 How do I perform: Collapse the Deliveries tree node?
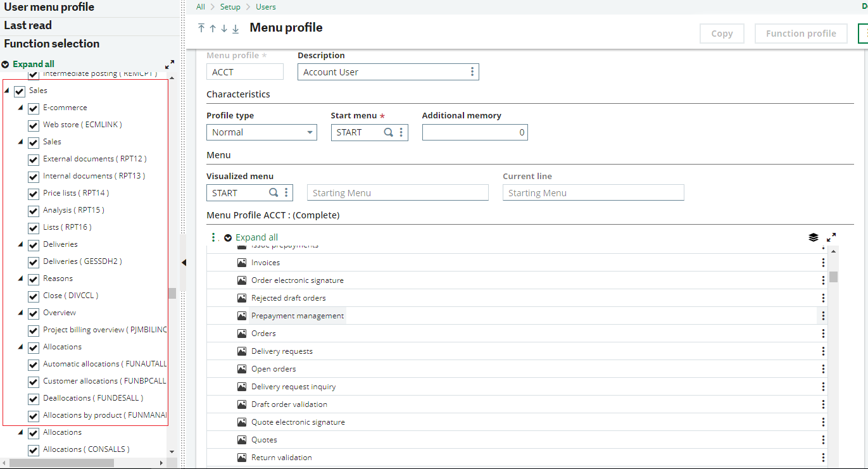[x=20, y=244]
